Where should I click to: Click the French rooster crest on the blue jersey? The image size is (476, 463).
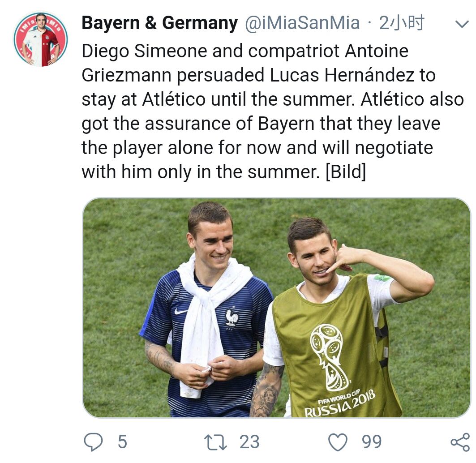click(x=232, y=317)
